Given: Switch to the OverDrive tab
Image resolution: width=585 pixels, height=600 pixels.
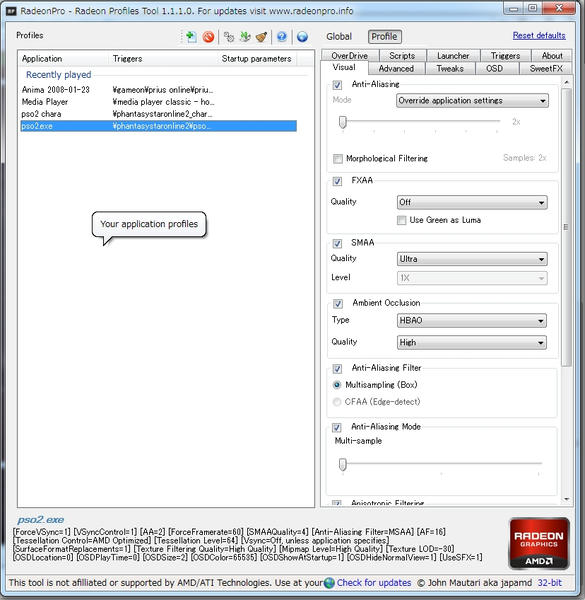Looking at the screenshot, I should click(x=350, y=56).
